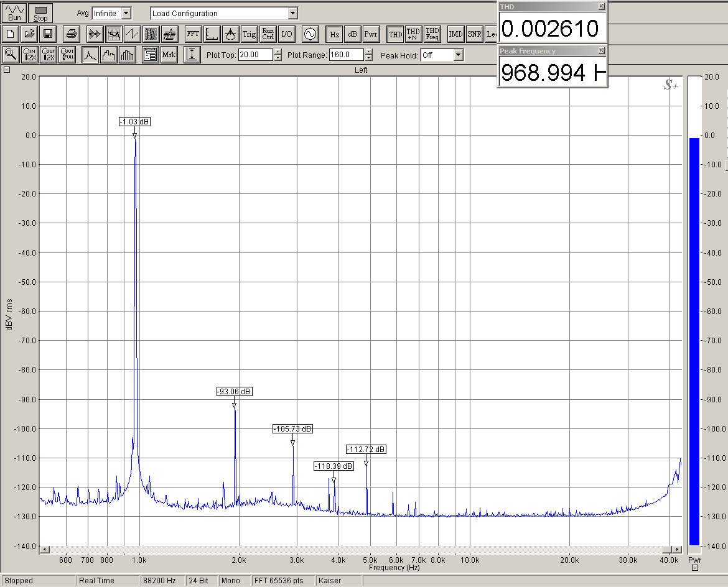Start the analyzer with the Run button
Image resolution: width=728 pixels, height=587 pixels.
coord(14,12)
